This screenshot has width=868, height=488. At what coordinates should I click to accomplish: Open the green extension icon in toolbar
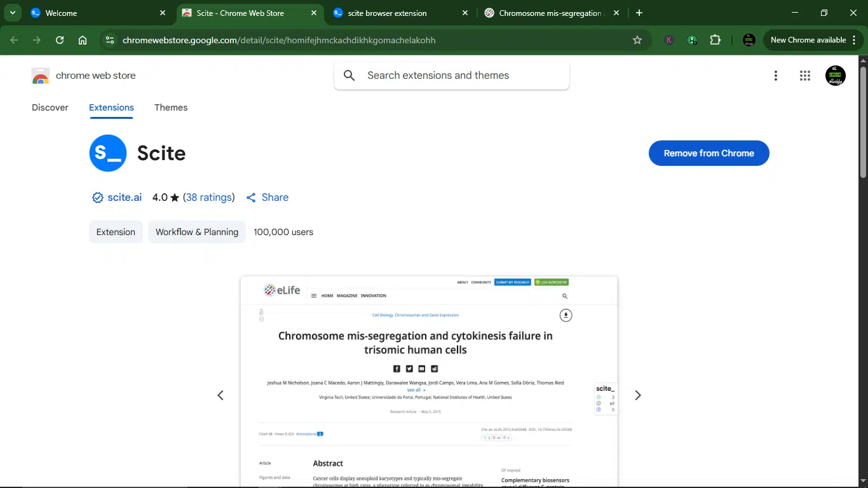(692, 40)
